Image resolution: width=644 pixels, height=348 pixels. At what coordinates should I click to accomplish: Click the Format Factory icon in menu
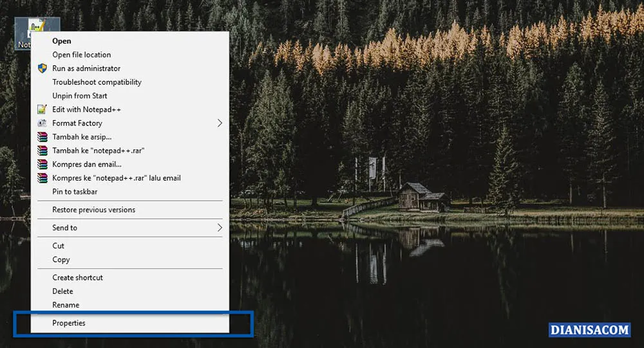[42, 123]
